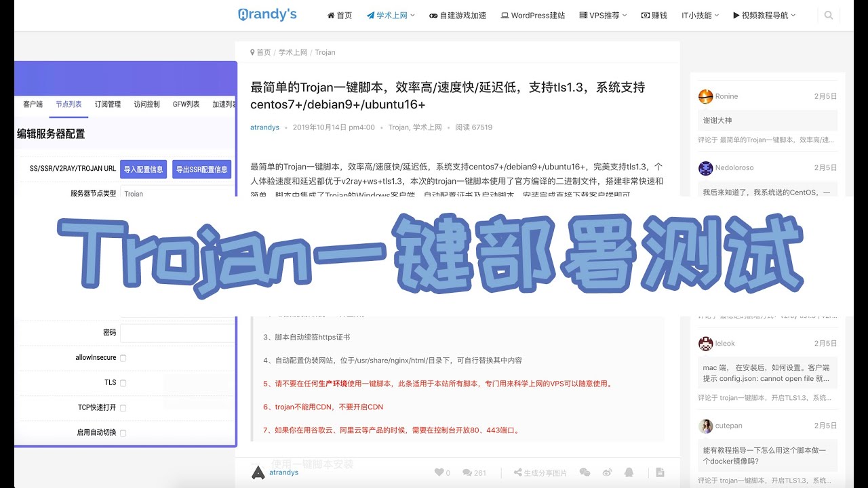Screen dimensions: 868x488
Task: Click cutepan's commenter avatar
Action: click(705, 426)
